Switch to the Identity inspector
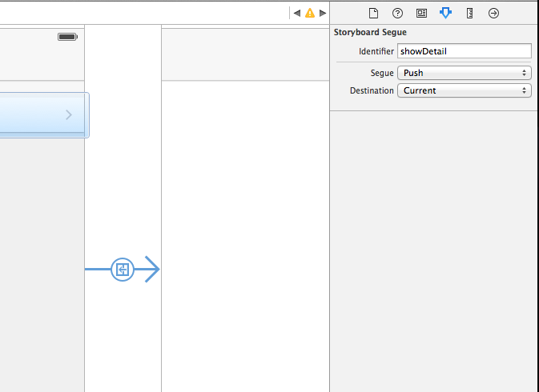This screenshot has height=392, width=539. pyautogui.click(x=421, y=13)
